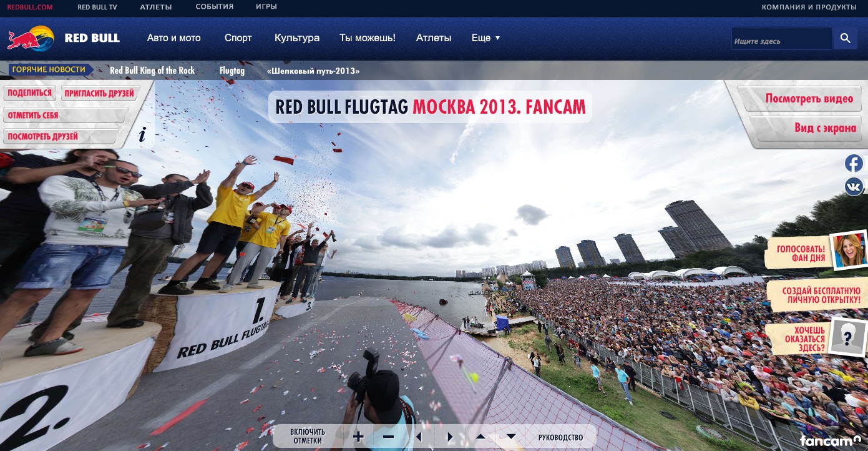The width and height of the screenshot is (868, 451).
Task: Click into the 'Ищите здесь' search field
Action: pyautogui.click(x=781, y=39)
